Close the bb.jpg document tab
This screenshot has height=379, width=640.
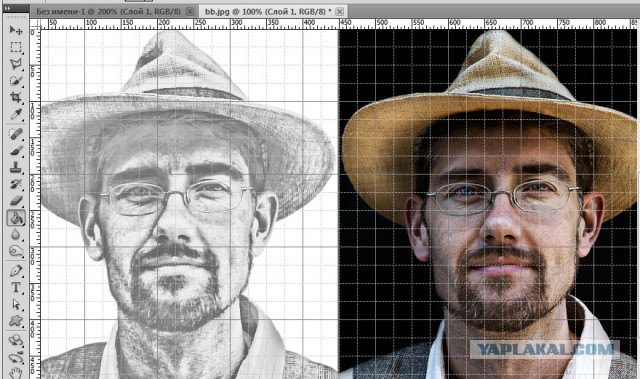coord(339,12)
